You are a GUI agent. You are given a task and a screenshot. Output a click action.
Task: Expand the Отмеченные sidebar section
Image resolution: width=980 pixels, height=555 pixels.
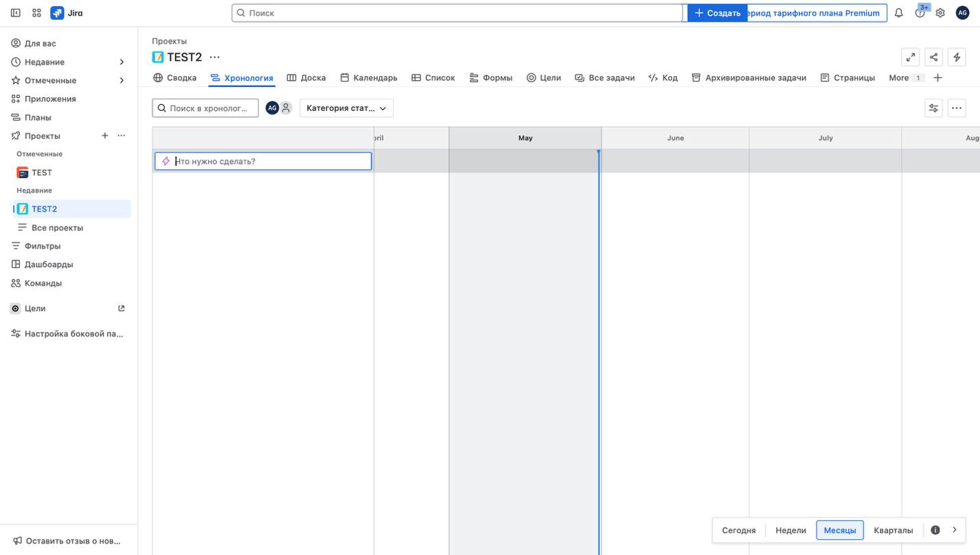click(x=122, y=81)
